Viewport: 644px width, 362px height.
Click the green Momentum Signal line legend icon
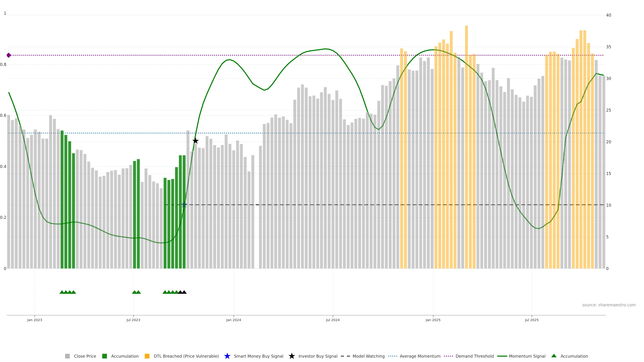click(502, 356)
